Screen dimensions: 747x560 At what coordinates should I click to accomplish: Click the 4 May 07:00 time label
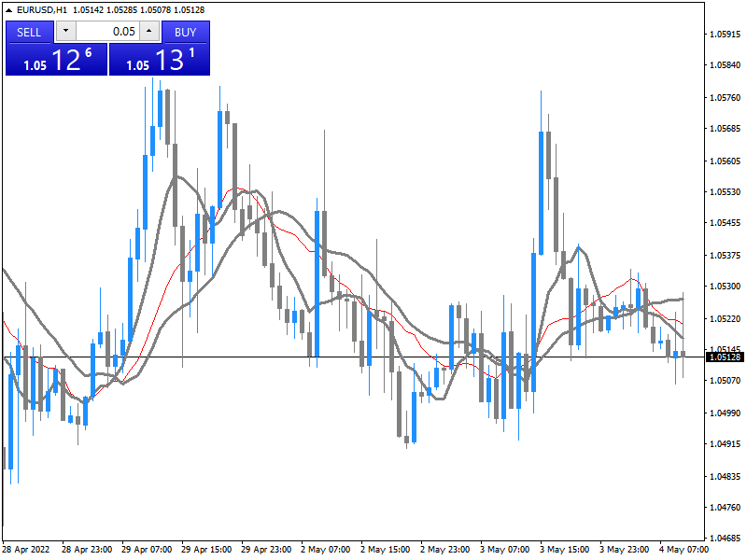point(684,550)
